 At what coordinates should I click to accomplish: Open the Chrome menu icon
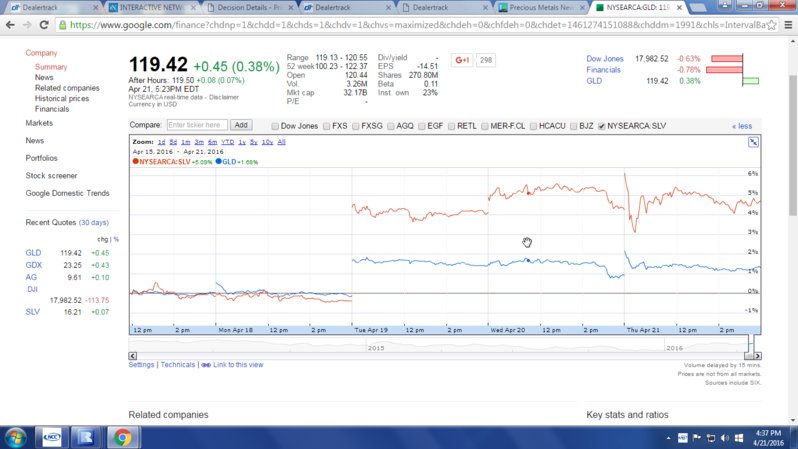788,25
